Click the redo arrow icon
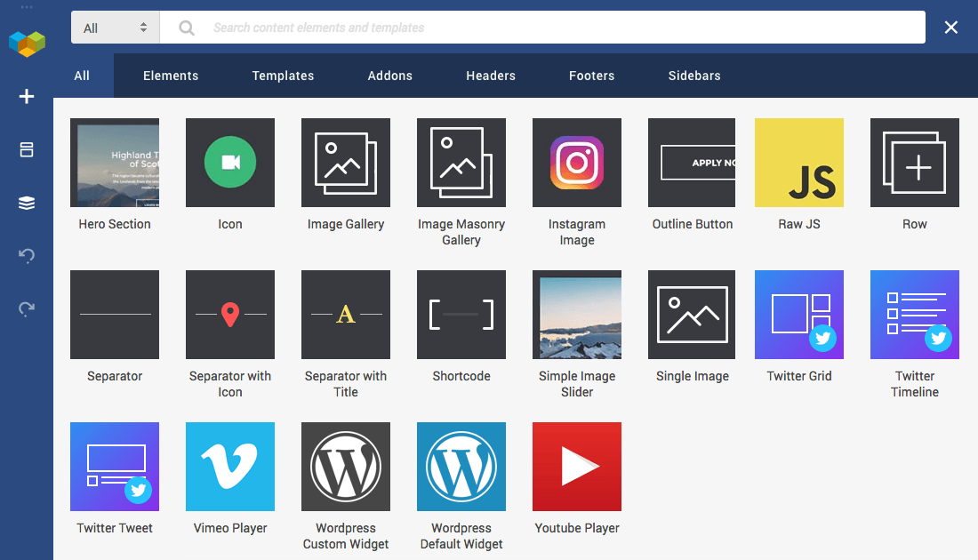978x560 pixels. [26, 308]
